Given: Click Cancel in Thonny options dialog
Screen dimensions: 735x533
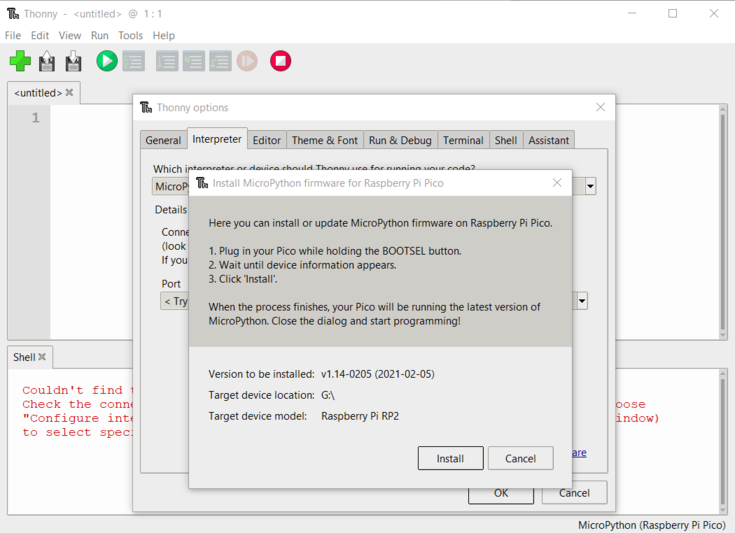Looking at the screenshot, I should (x=574, y=493).
